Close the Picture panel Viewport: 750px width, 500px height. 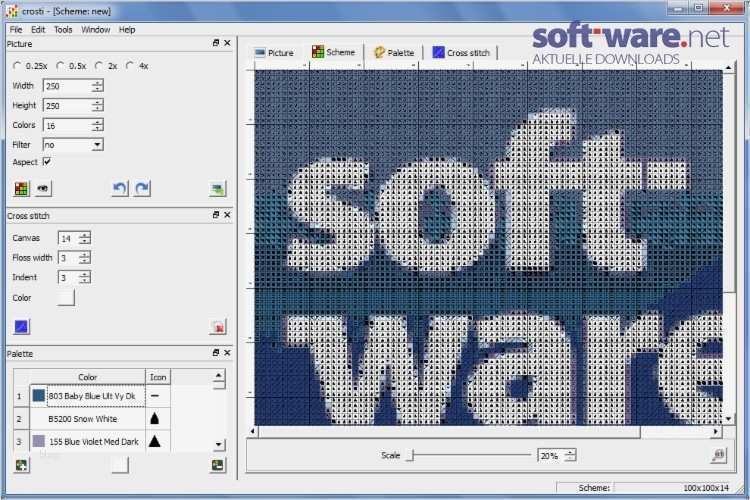coord(227,43)
